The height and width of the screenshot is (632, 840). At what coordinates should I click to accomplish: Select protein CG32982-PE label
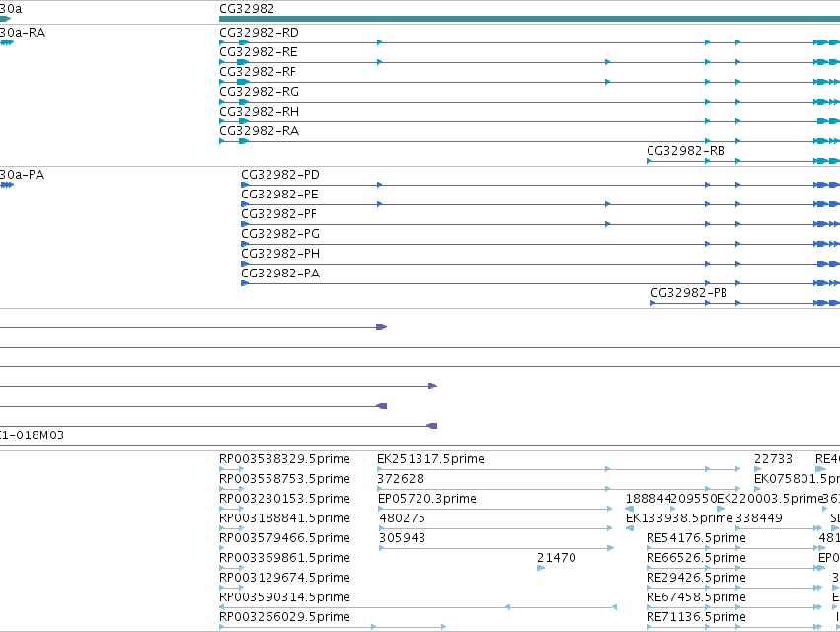(x=279, y=195)
